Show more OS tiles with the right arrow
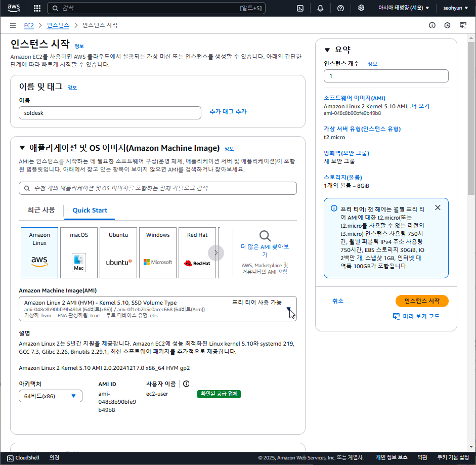 coord(216,252)
